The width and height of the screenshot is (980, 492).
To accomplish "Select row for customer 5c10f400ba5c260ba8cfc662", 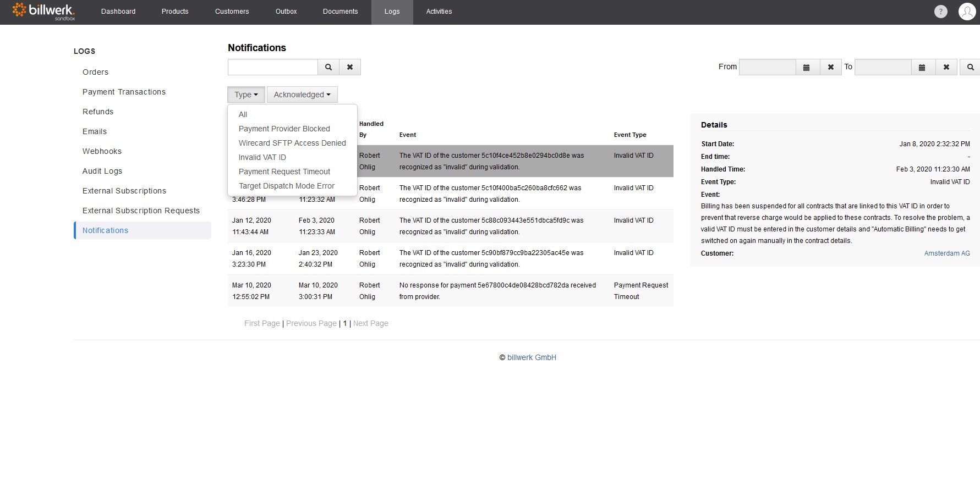I will 451,194.
